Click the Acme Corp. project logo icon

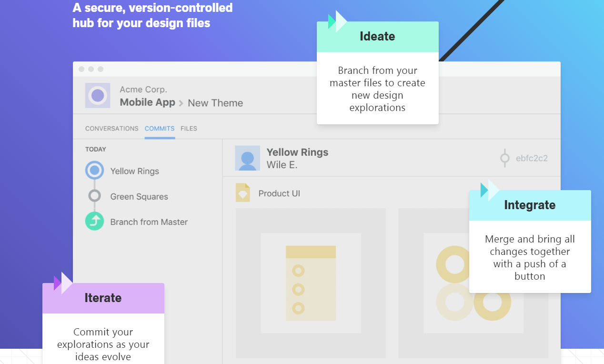98,95
